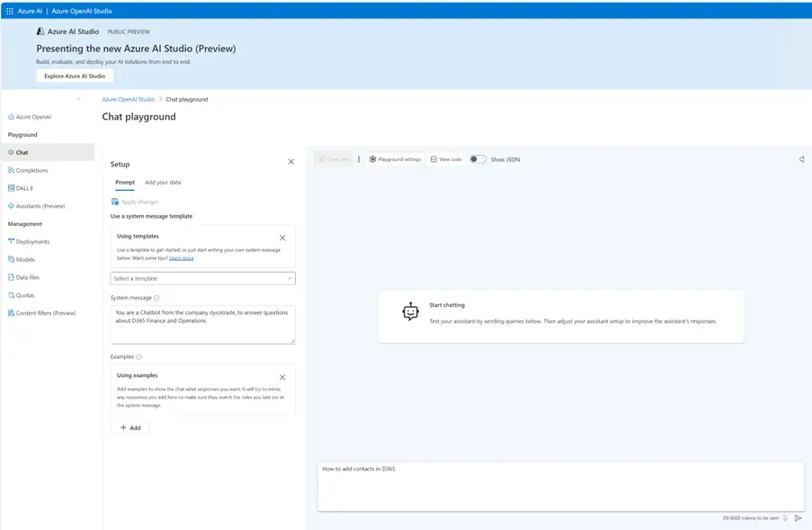
Task: Open the Select a template dropdown
Action: (202, 279)
